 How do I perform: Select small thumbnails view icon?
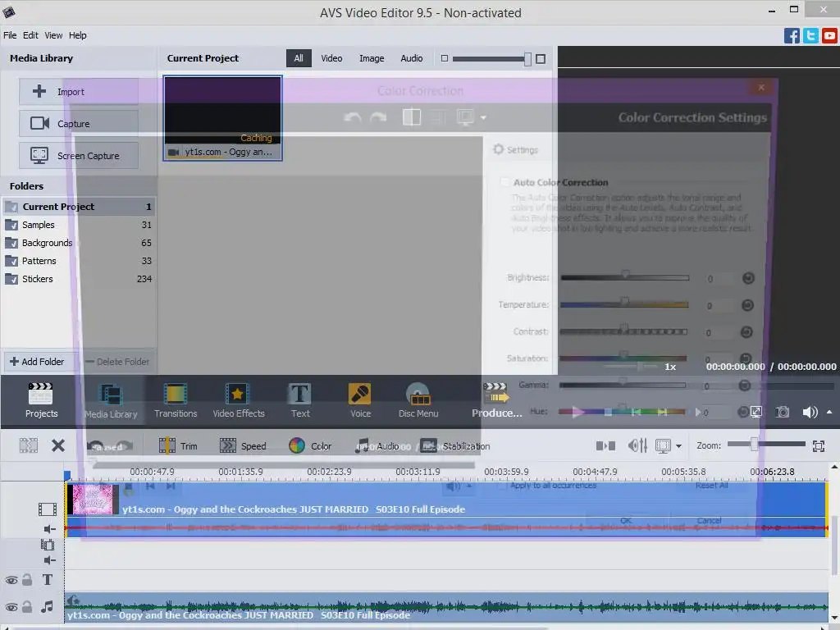(x=444, y=58)
